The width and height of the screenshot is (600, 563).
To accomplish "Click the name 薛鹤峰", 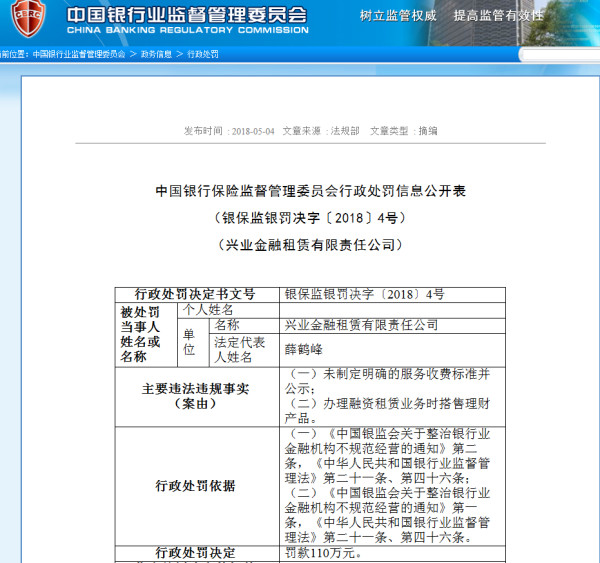I will click(303, 349).
